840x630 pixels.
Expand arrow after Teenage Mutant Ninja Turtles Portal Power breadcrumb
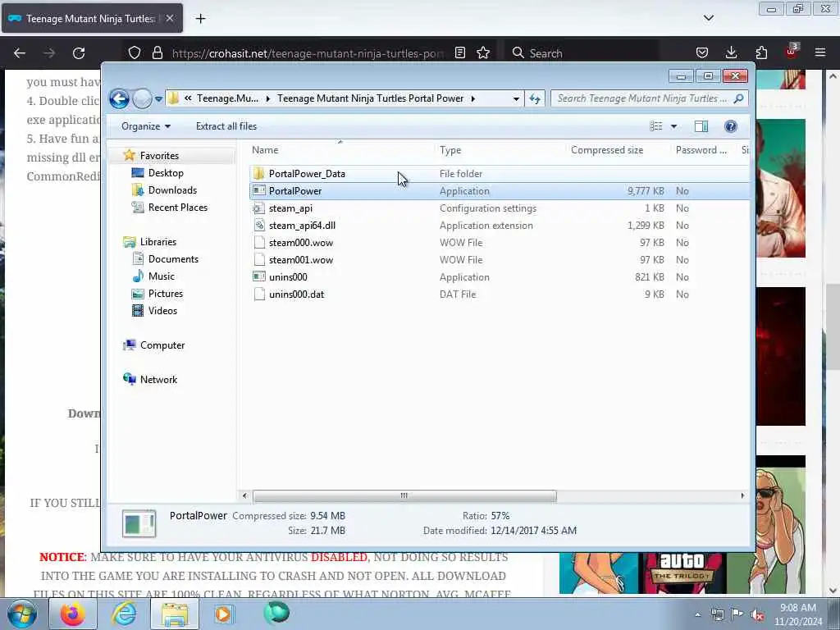point(473,98)
